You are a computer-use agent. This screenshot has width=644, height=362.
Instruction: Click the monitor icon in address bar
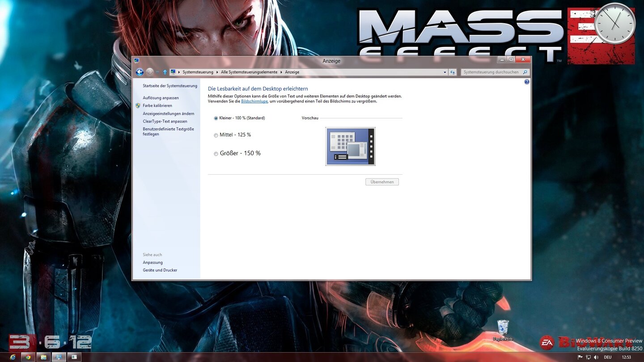[173, 72]
